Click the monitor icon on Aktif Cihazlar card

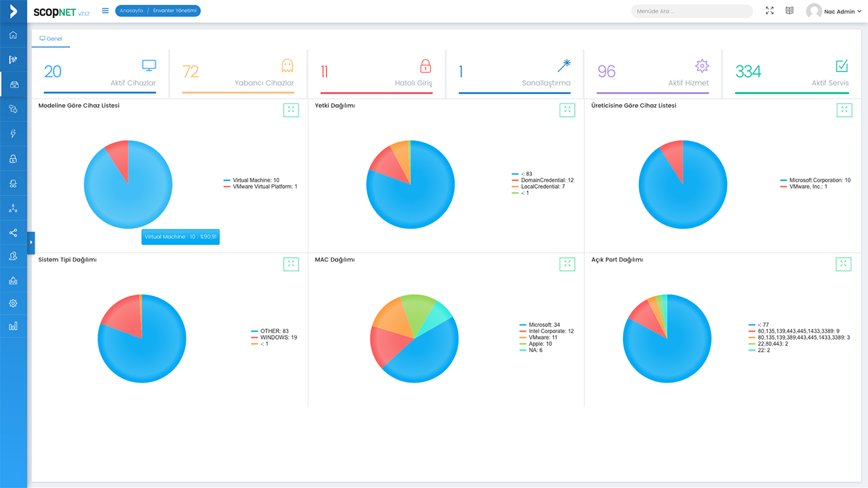(149, 65)
